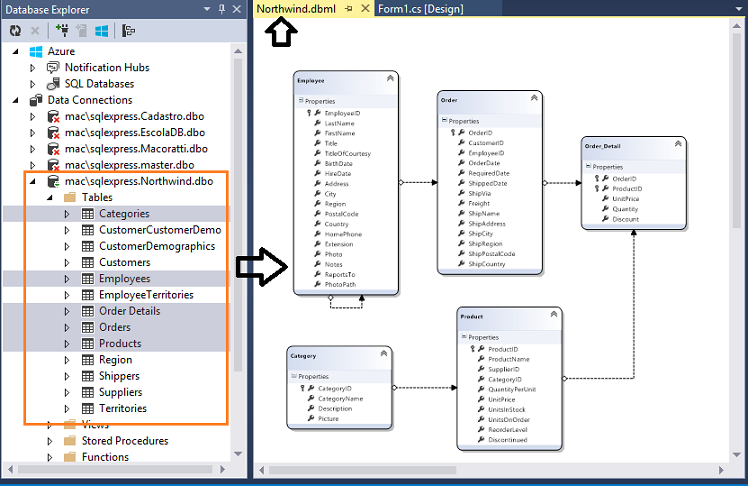Close the Database Explorer panel
This screenshot has width=748, height=486.
coord(237,9)
